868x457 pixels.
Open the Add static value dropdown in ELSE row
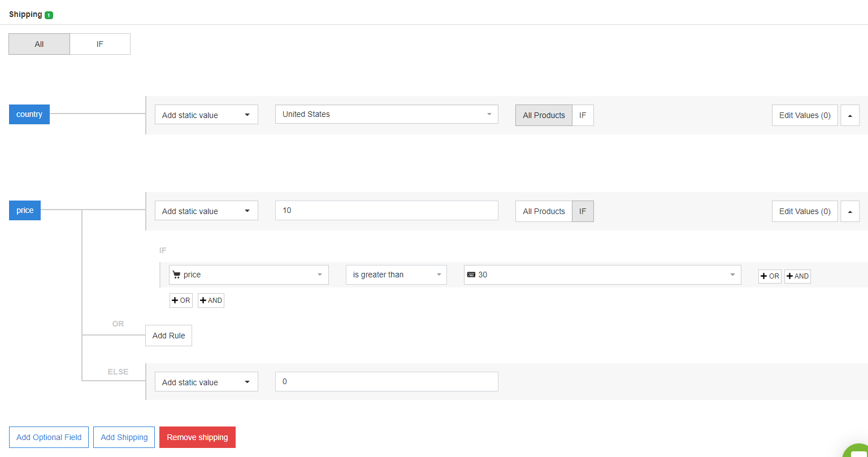(206, 382)
